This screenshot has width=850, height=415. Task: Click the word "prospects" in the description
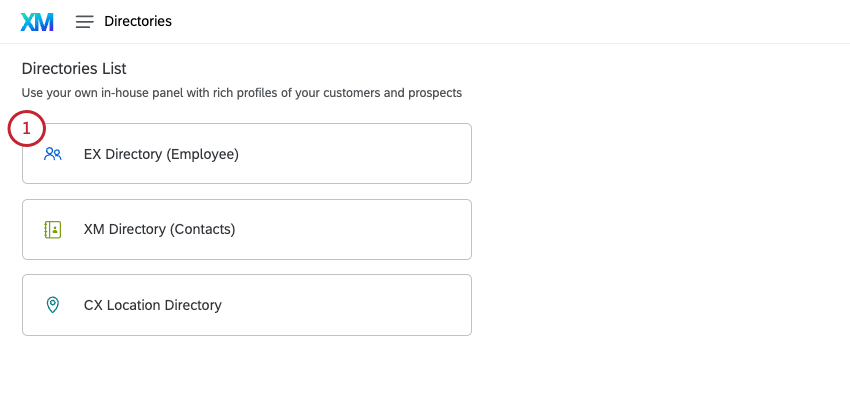[x=433, y=93]
